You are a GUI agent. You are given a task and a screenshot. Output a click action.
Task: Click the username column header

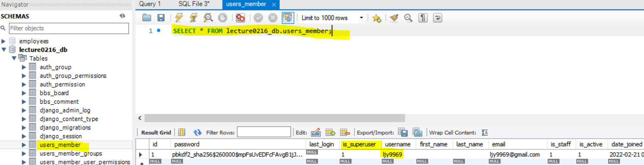[399, 144]
